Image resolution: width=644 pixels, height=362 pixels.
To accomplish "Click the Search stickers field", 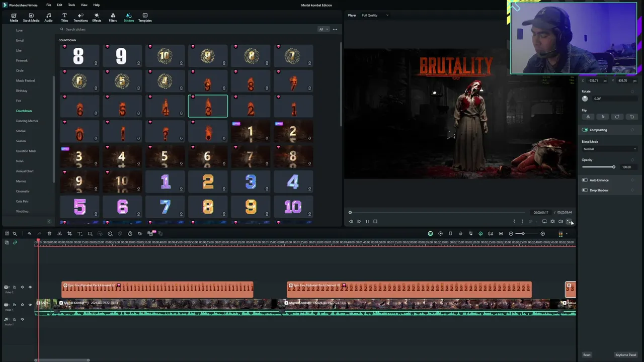I will pos(186,29).
